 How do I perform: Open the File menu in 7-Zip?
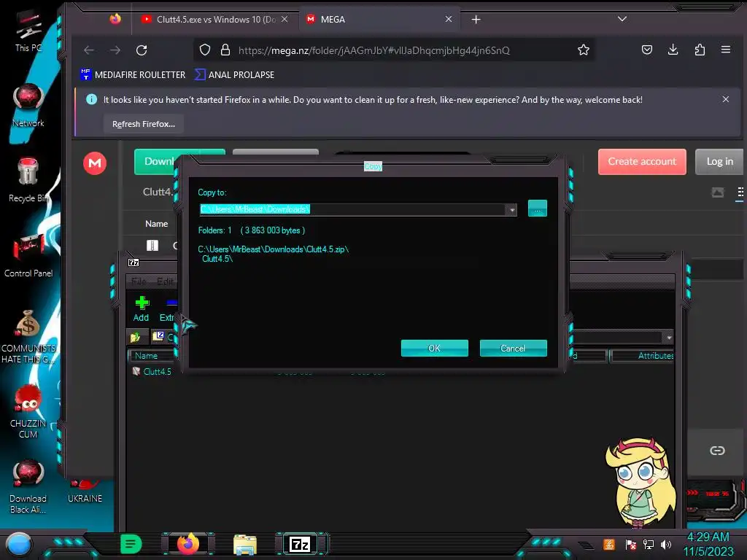pos(139,281)
